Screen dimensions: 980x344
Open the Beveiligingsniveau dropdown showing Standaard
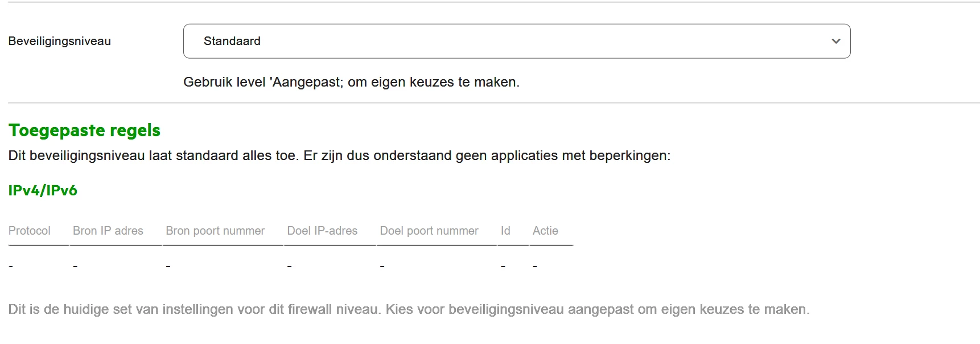[516, 41]
